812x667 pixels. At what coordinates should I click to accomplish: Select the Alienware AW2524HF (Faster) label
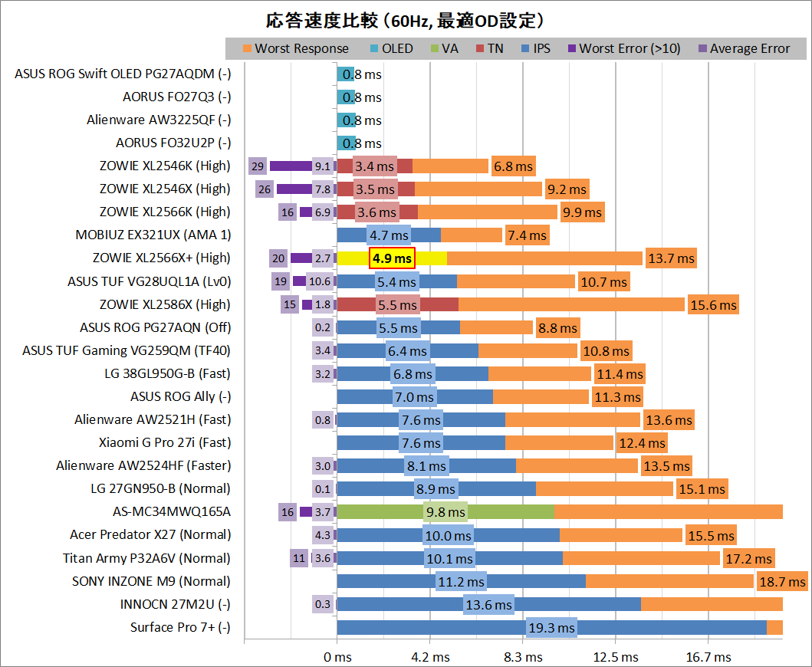click(x=143, y=465)
